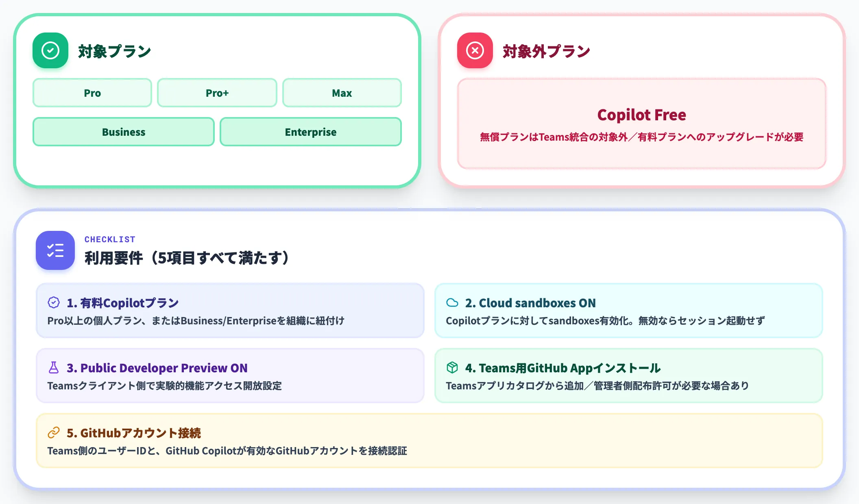Click the Teamsアプリカタログから追加 description
Viewport: 859px width, 504px height.
(x=597, y=386)
